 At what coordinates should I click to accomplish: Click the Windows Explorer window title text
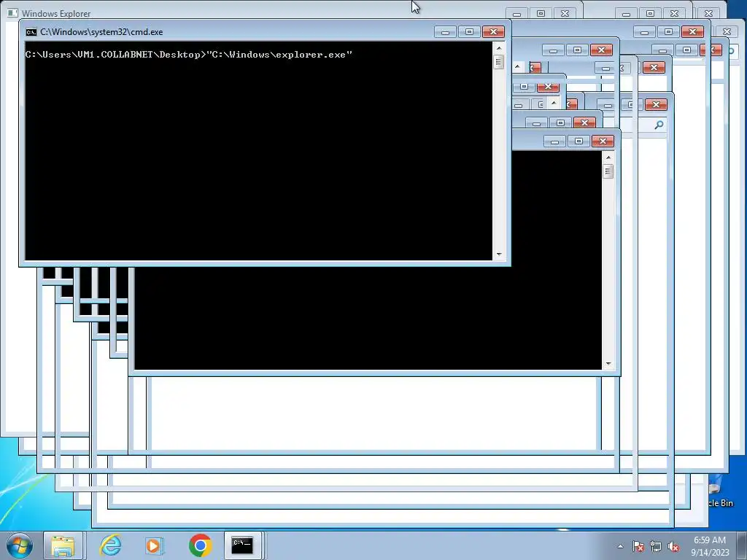[x=56, y=14]
